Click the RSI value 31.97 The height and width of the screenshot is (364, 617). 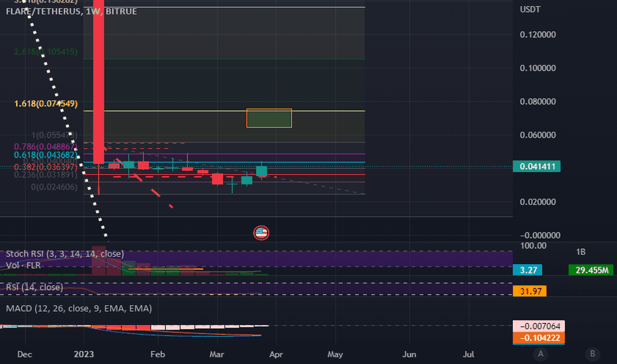click(x=530, y=291)
